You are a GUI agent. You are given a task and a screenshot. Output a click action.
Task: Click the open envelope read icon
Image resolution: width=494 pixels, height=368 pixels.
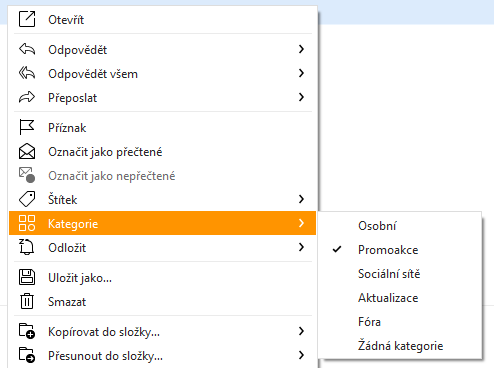pos(27,151)
